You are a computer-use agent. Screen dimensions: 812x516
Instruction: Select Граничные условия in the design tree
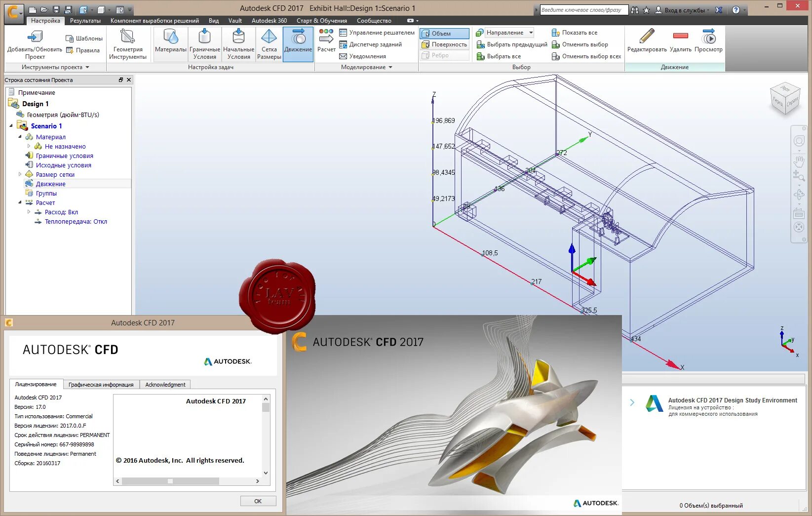coord(64,156)
